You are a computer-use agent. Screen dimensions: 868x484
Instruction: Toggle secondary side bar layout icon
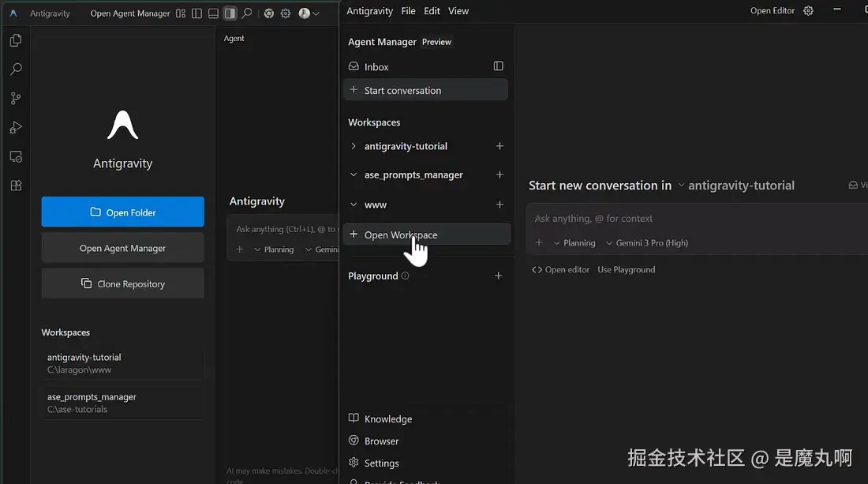(x=230, y=13)
